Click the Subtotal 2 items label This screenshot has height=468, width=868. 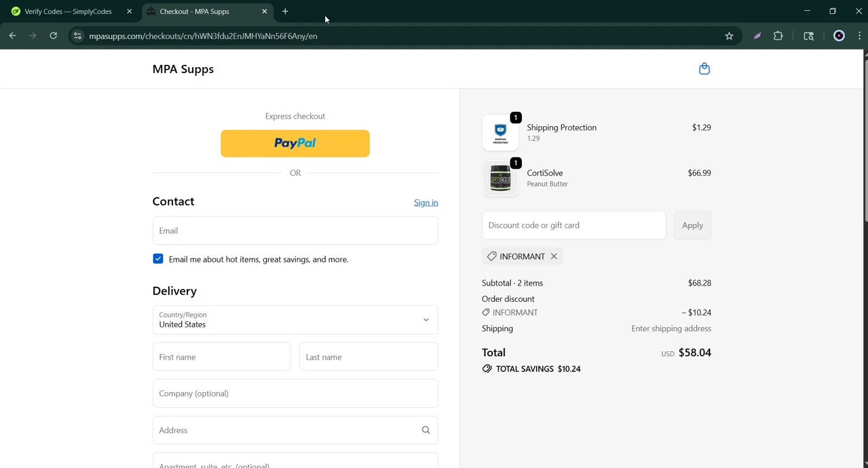512,283
